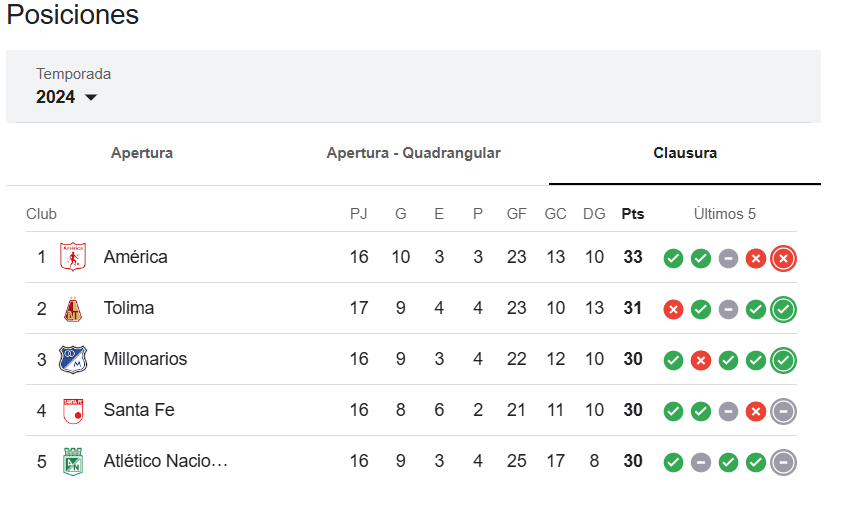Click Tolima's first red loss icon
This screenshot has width=846, height=518.
point(673,310)
